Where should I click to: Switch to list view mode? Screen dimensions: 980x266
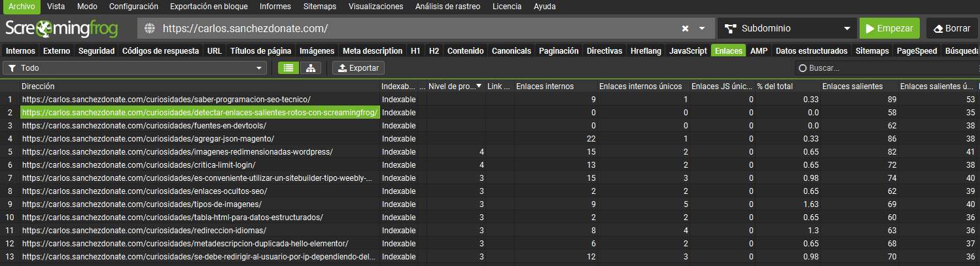(289, 68)
